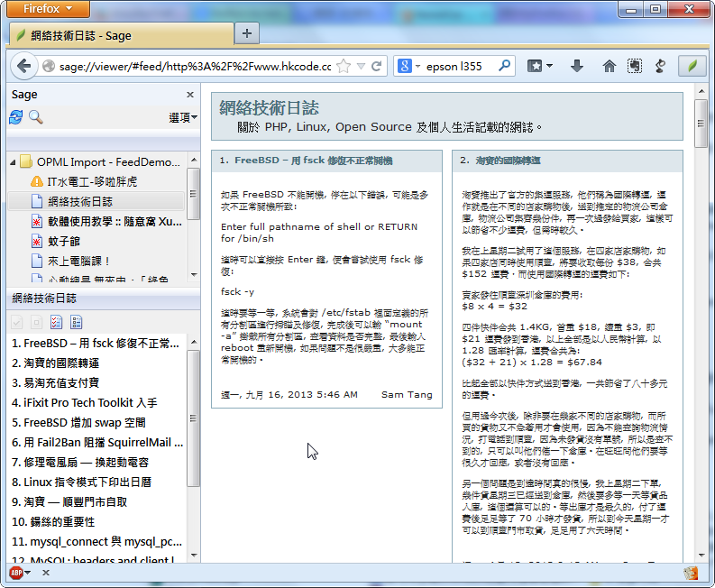Open item 8. Linux 指令模式下印出日曆
Screen dimensions: 715x588
point(82,482)
